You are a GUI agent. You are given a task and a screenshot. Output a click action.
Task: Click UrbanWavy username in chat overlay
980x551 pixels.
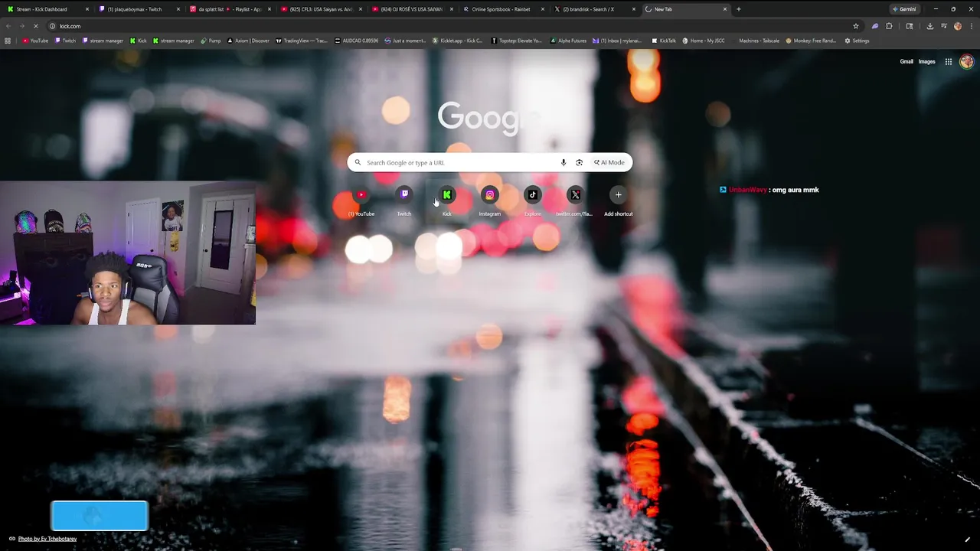747,190
